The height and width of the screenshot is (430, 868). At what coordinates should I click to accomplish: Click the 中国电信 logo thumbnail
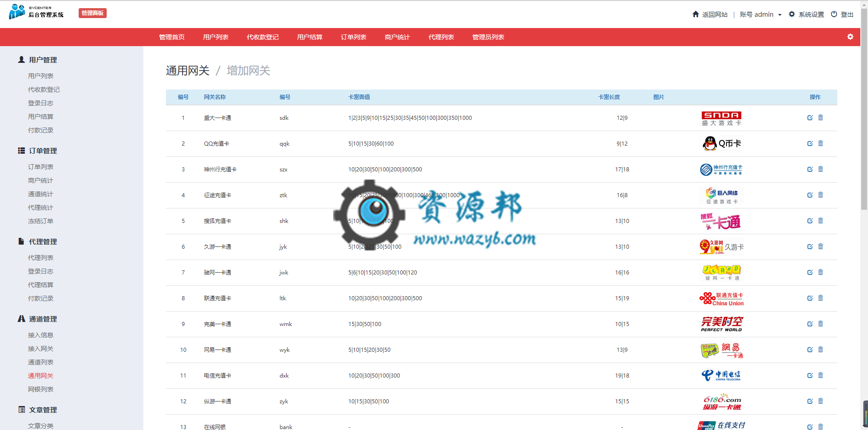[722, 375]
